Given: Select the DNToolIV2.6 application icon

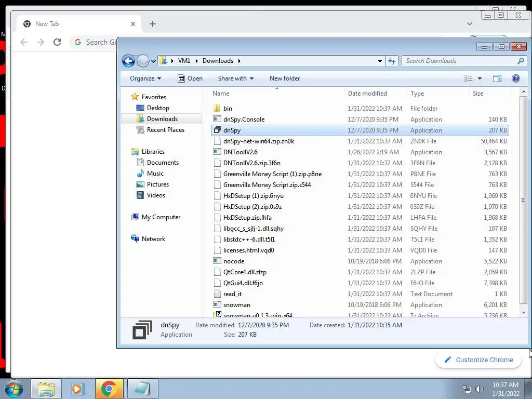Looking at the screenshot, I should point(217,152).
